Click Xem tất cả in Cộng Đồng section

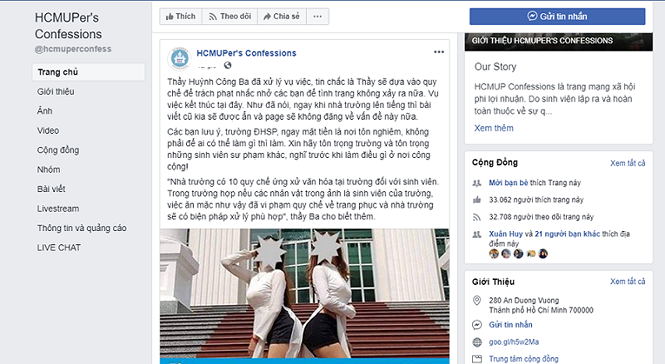click(x=628, y=163)
